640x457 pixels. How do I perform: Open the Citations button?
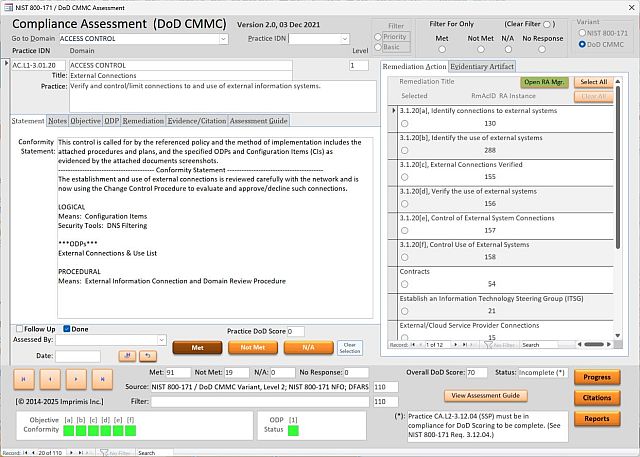pyautogui.click(x=597, y=398)
